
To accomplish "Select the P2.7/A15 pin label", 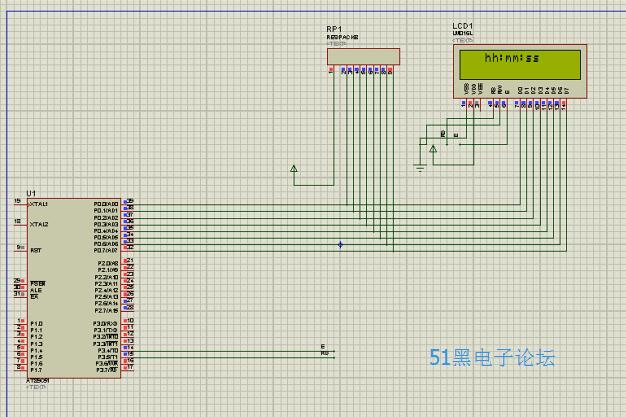I will [x=107, y=310].
